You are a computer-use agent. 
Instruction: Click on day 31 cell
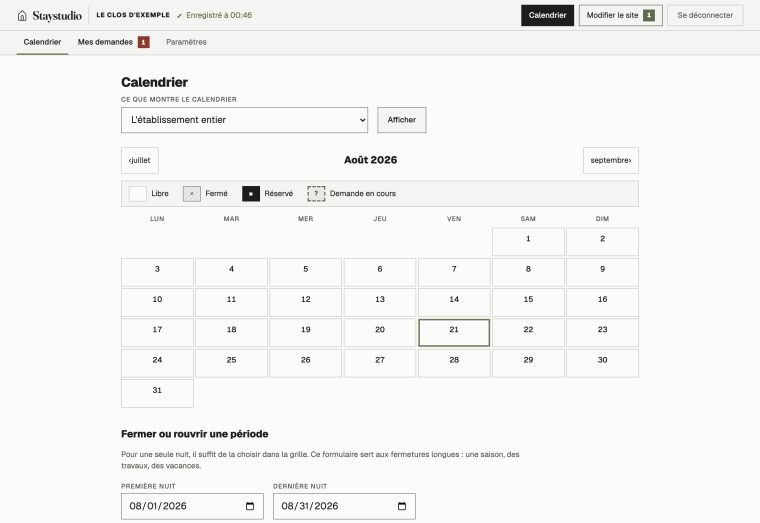click(x=157, y=394)
